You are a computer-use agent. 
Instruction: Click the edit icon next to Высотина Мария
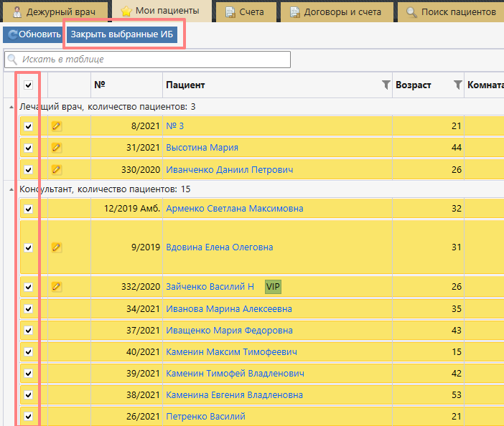(57, 148)
